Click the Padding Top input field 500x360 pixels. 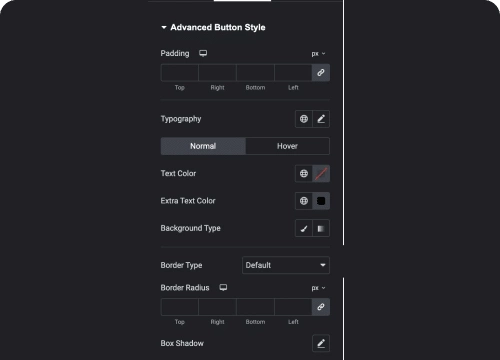click(x=180, y=73)
